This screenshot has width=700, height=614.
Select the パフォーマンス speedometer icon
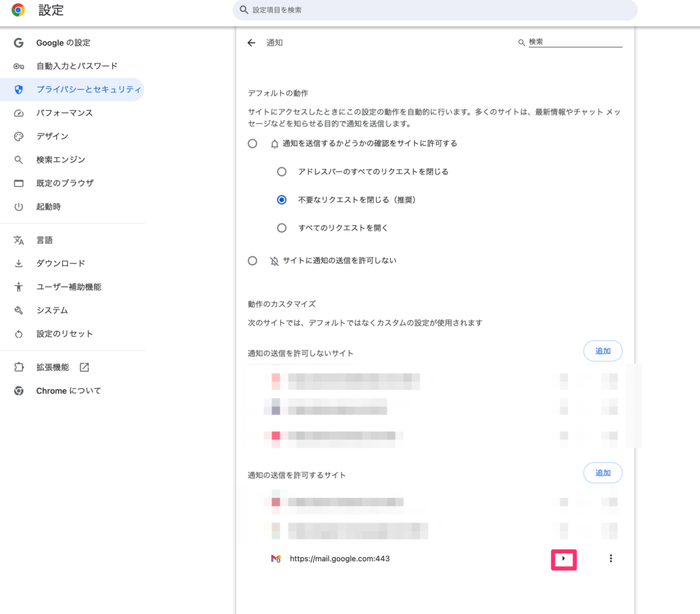pyautogui.click(x=18, y=113)
